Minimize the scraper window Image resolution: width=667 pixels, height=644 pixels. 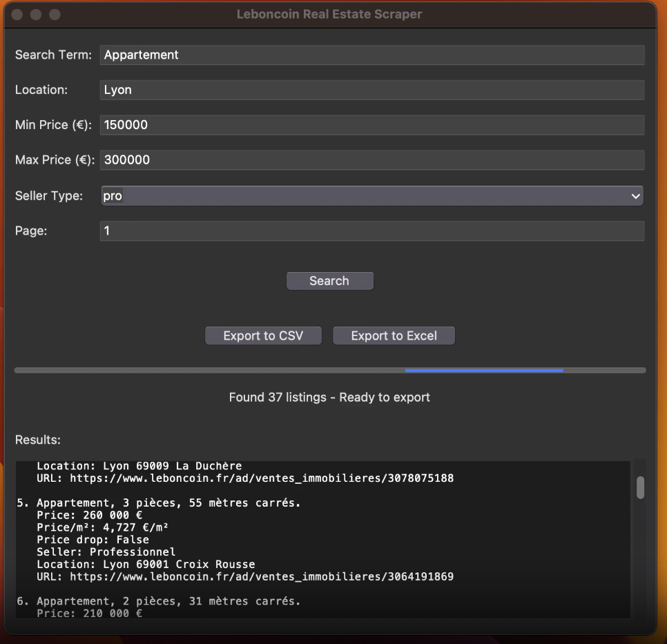(37, 14)
